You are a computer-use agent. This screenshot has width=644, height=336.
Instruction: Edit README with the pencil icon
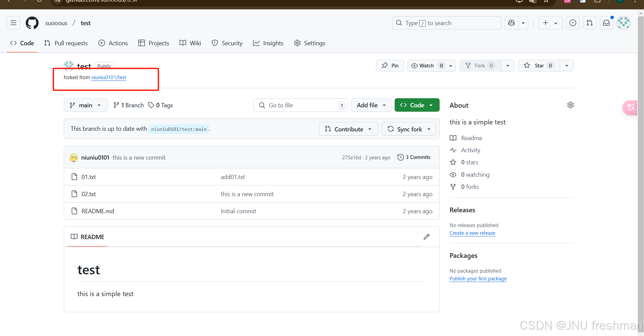427,237
